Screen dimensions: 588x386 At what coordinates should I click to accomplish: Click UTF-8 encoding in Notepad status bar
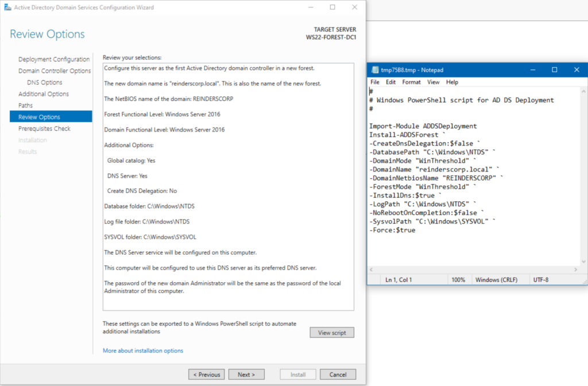click(541, 280)
